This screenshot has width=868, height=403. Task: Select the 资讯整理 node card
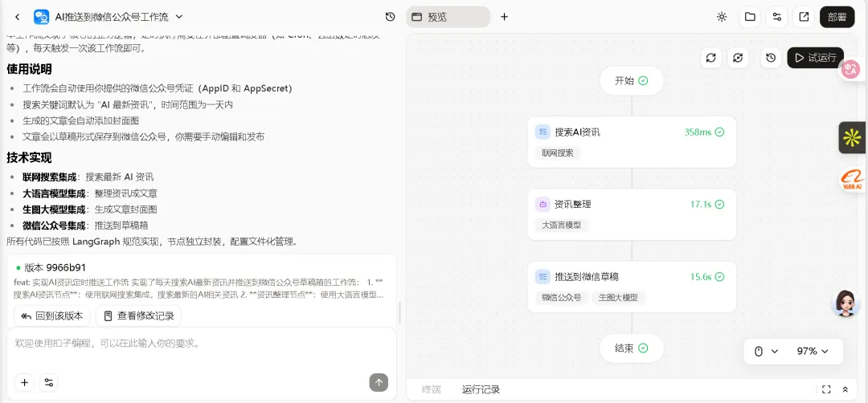coord(632,214)
